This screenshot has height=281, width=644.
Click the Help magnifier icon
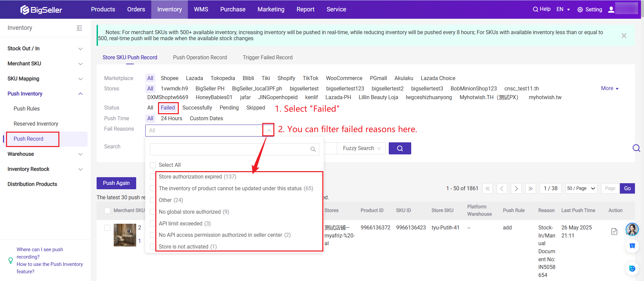(535, 9)
